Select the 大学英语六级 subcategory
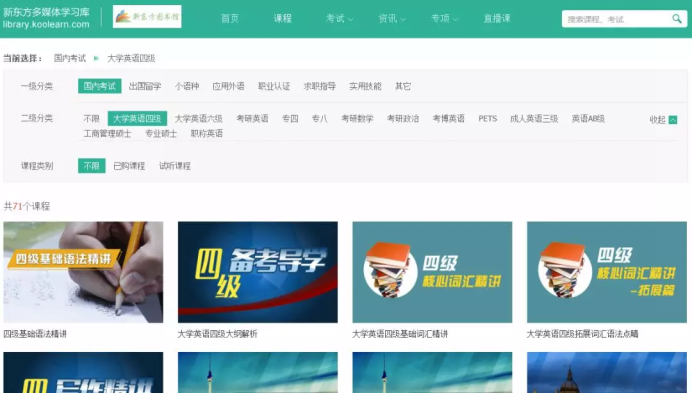Image resolution: width=693 pixels, height=394 pixels. (x=198, y=119)
